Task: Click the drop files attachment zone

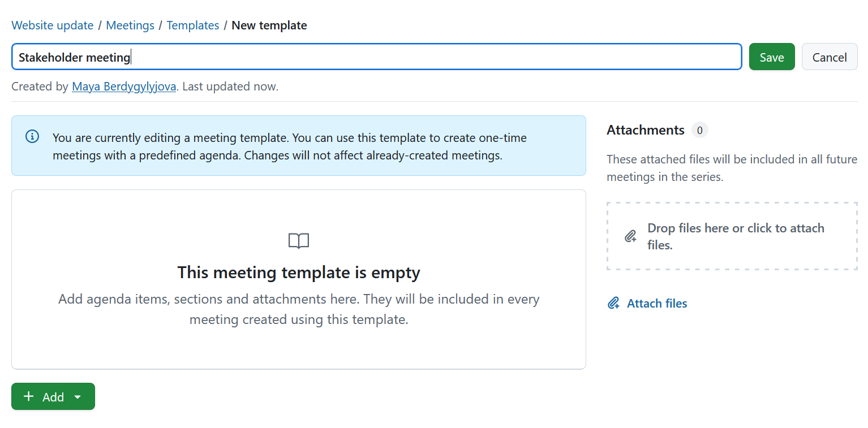Action: pos(732,236)
